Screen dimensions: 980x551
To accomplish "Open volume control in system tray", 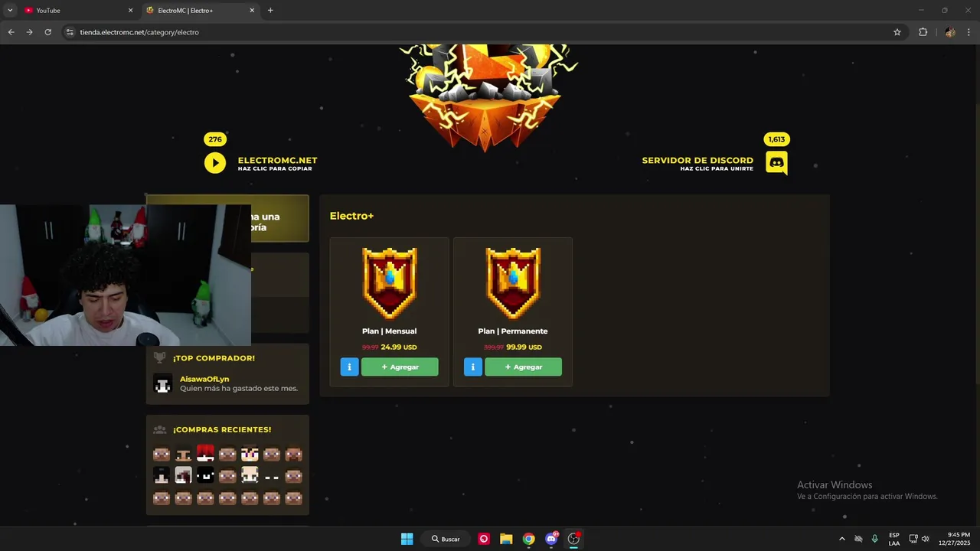I will pos(925,539).
